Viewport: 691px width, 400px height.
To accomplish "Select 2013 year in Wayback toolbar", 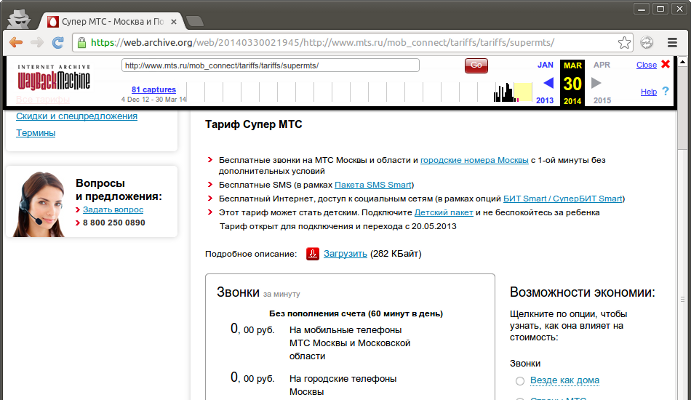I will (545, 100).
